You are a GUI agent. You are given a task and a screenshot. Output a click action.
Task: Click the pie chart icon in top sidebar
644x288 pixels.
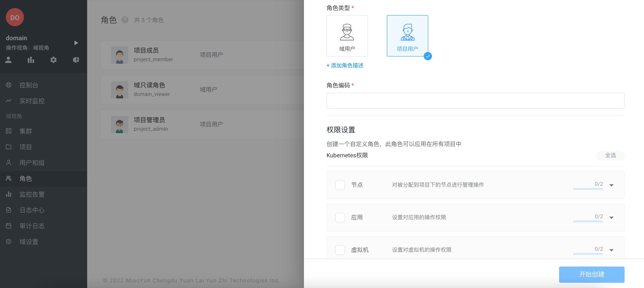click(x=76, y=60)
